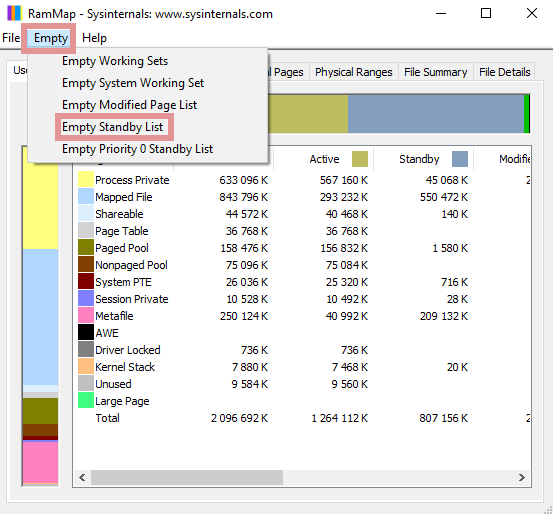Choose Empty Standby List

coord(113,127)
